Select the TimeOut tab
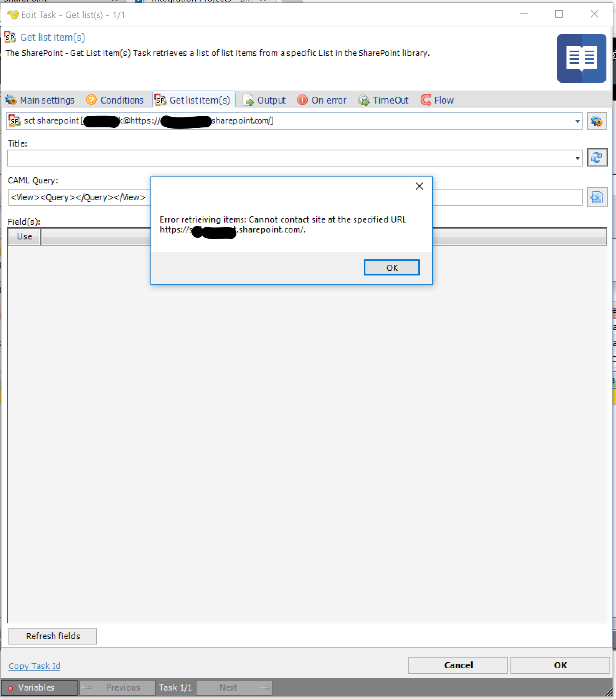 (x=383, y=100)
